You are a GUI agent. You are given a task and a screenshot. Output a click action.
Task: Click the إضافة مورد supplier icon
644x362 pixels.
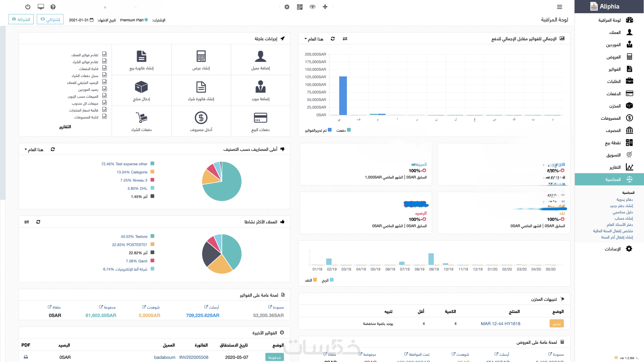pyautogui.click(x=260, y=87)
